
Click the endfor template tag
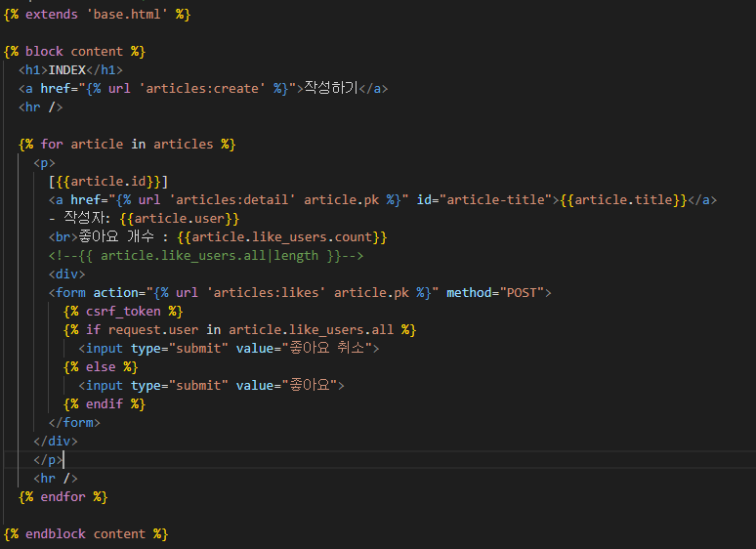(x=63, y=497)
